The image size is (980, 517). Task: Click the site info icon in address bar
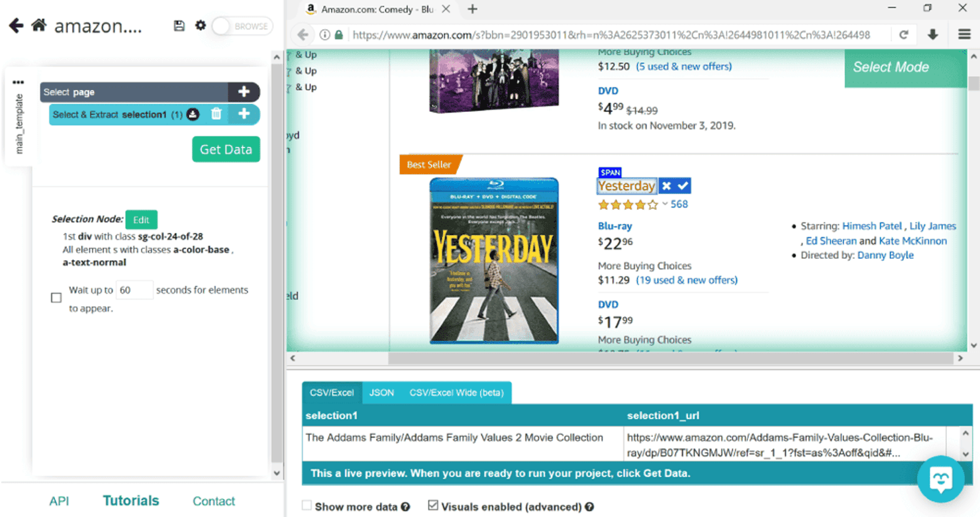(x=324, y=35)
